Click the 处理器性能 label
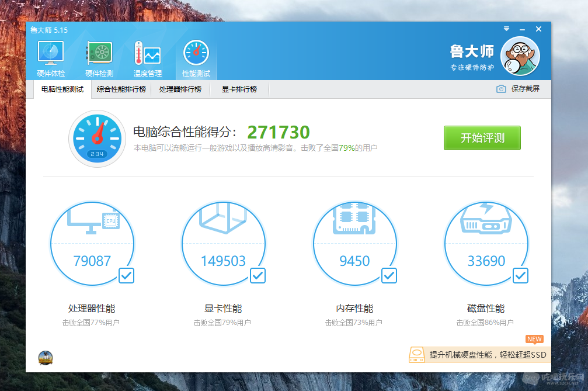This screenshot has height=391, width=588. pos(92,309)
